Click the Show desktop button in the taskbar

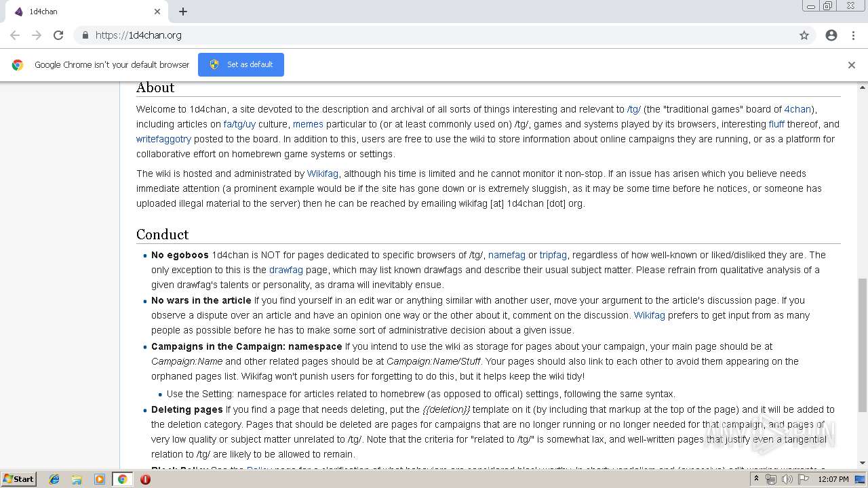pyautogui.click(x=861, y=479)
